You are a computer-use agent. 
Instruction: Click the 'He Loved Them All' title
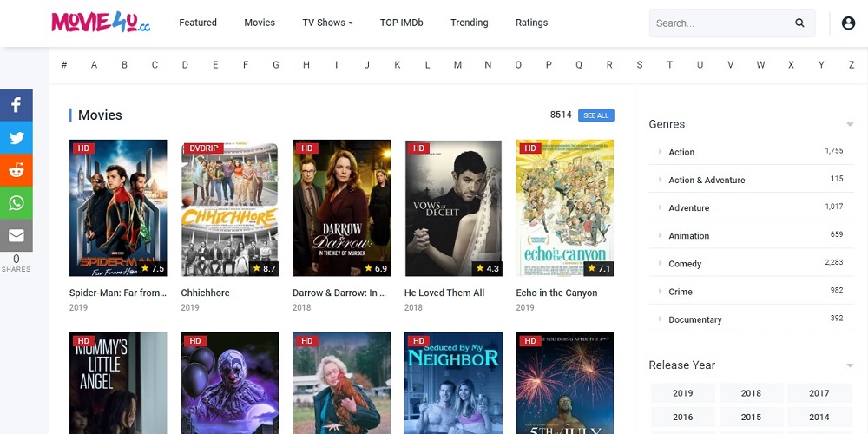[444, 293]
